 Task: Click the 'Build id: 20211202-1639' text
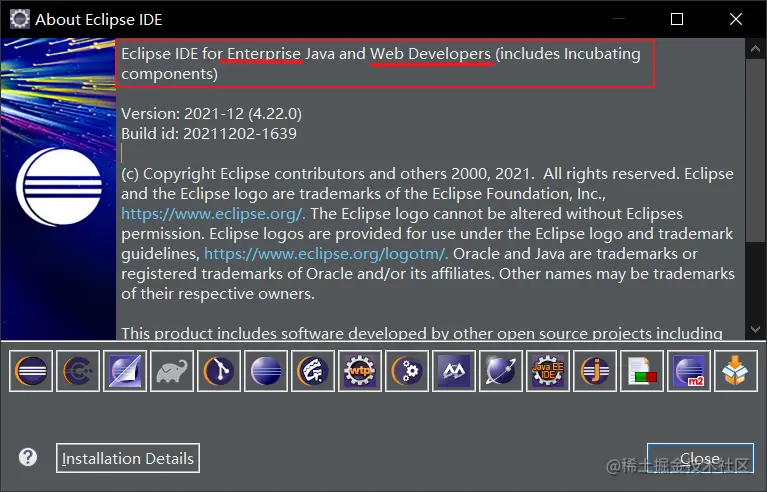coord(209,134)
